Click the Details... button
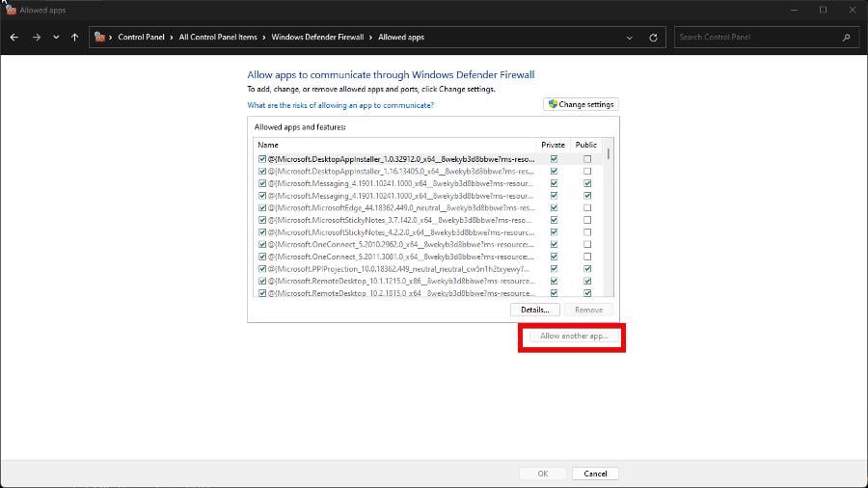The image size is (868, 488). tap(534, 310)
